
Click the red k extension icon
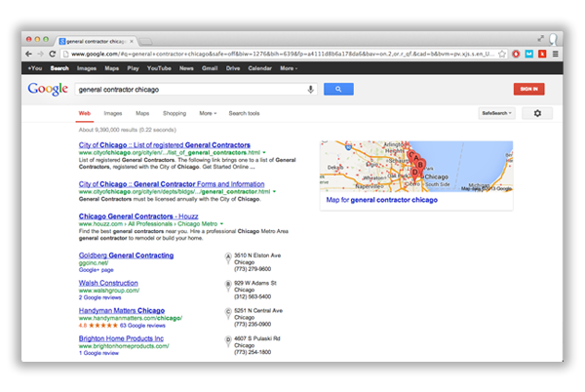pos(542,54)
